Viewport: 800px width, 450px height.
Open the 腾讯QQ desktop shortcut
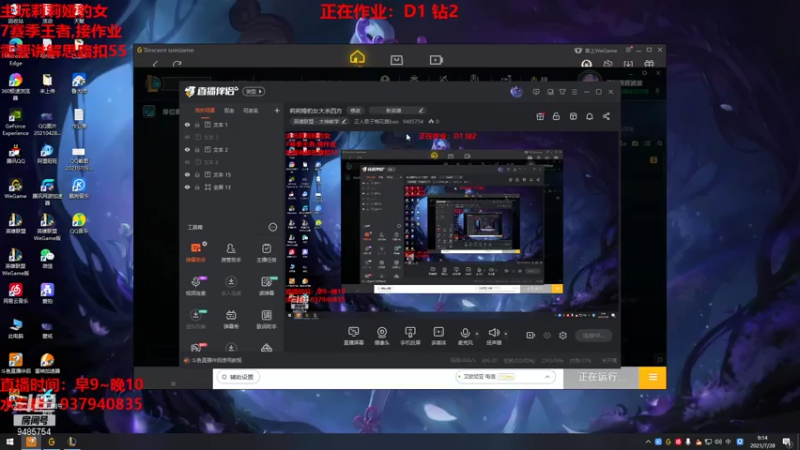point(15,154)
